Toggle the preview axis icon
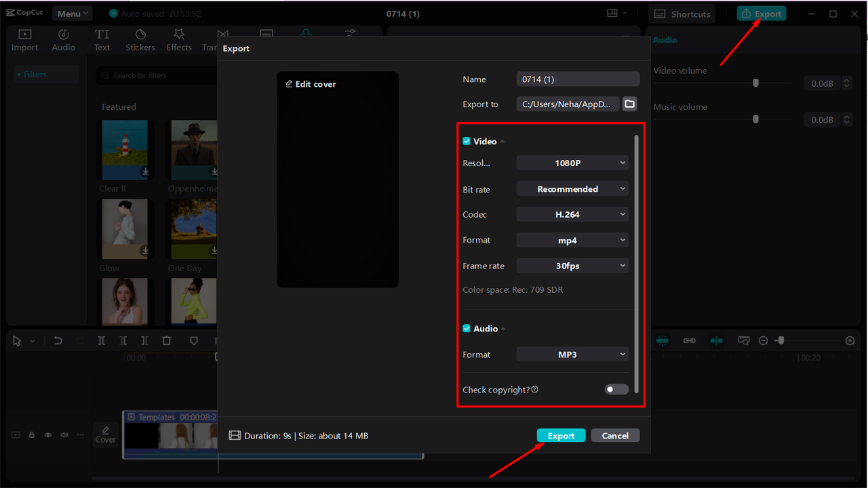Image resolution: width=868 pixels, height=488 pixels. pyautogui.click(x=717, y=340)
